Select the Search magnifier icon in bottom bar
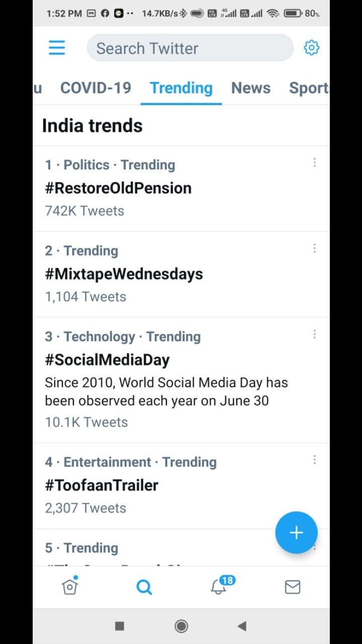Screen dimensions: 362x644 tap(144, 587)
